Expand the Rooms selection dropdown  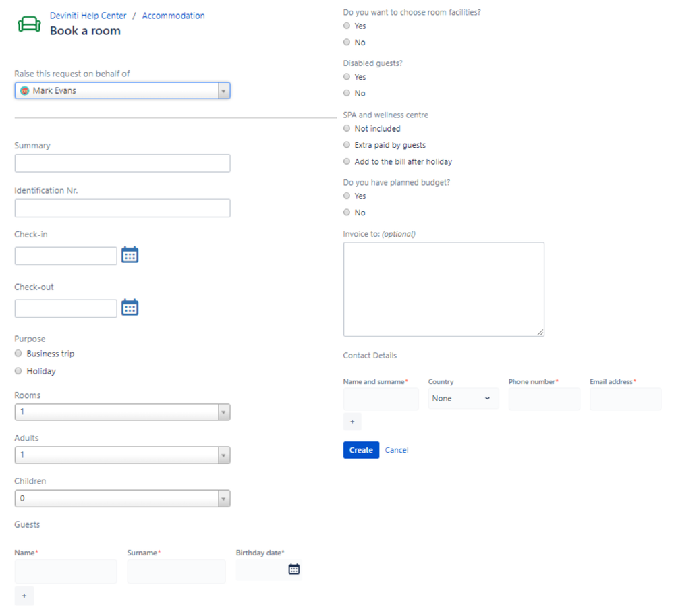(x=223, y=412)
